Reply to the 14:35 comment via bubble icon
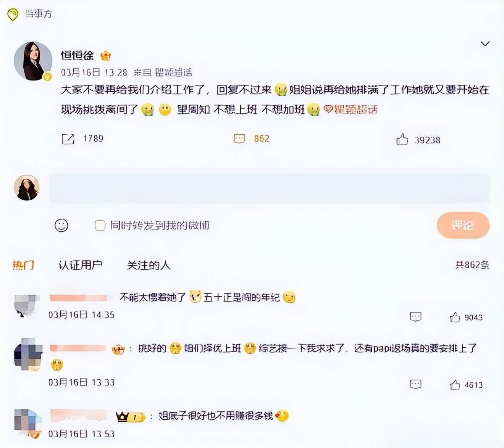Screen dimensions: 504x448 (415, 317)
